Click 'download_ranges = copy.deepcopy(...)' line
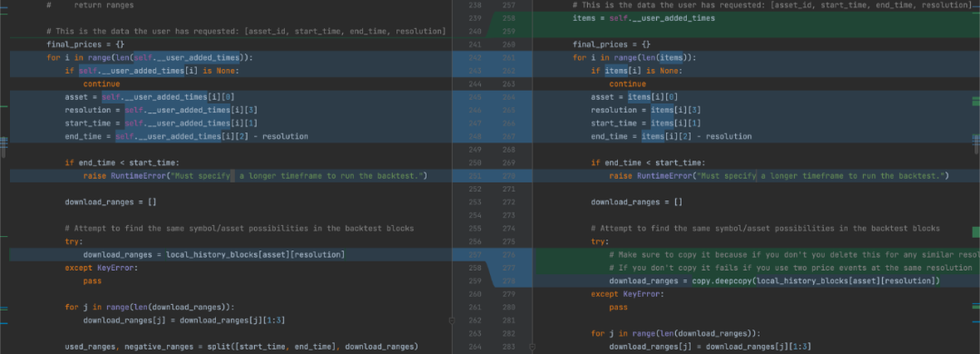Image resolution: width=980 pixels, height=354 pixels. pyautogui.click(x=774, y=280)
